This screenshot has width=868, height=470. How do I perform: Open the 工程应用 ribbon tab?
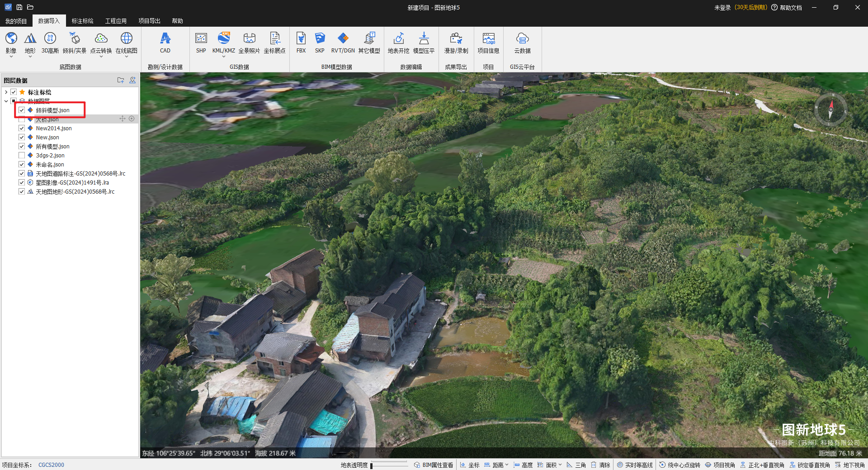pyautogui.click(x=116, y=21)
